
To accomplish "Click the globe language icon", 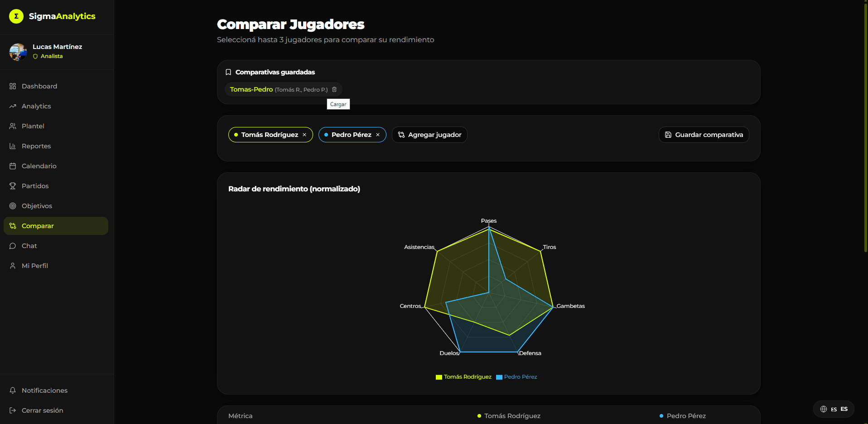I will pyautogui.click(x=824, y=409).
